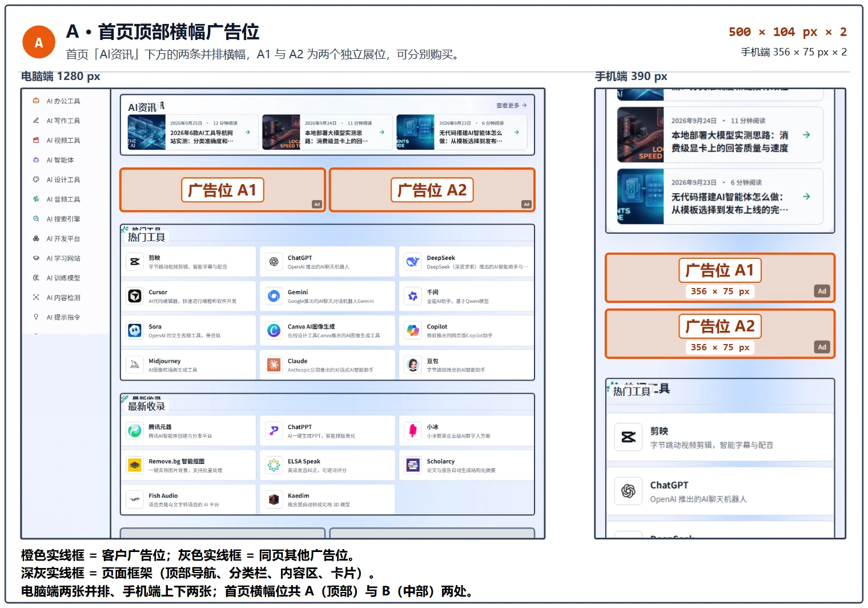Click the ELSA Speak icon
Image resolution: width=868 pixels, height=608 pixels.
pyautogui.click(x=274, y=465)
